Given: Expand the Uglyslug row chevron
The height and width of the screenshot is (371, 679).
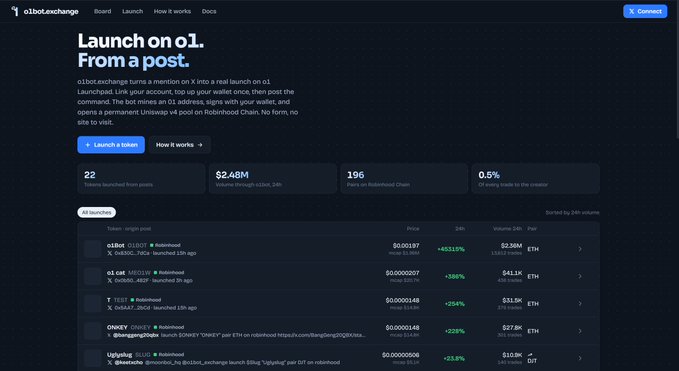Looking at the screenshot, I should click(580, 358).
